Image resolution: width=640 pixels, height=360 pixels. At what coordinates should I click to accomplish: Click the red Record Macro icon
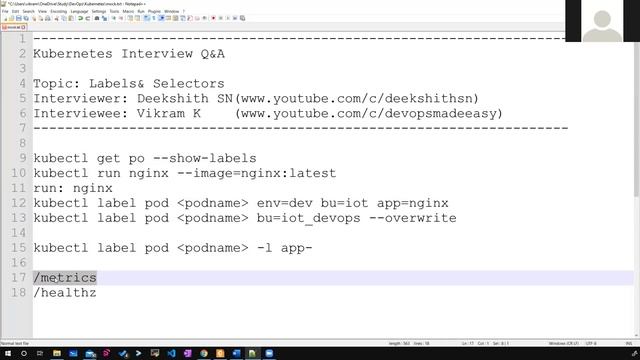click(213, 18)
